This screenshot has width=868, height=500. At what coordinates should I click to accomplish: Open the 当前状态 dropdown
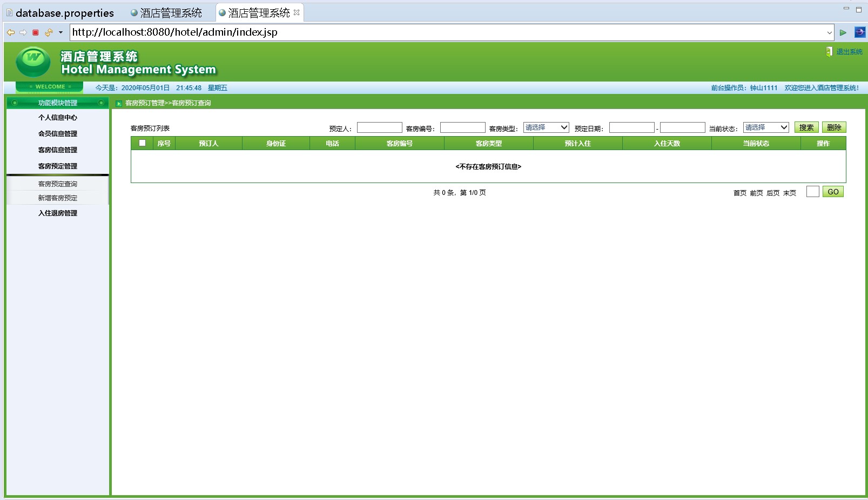(766, 127)
